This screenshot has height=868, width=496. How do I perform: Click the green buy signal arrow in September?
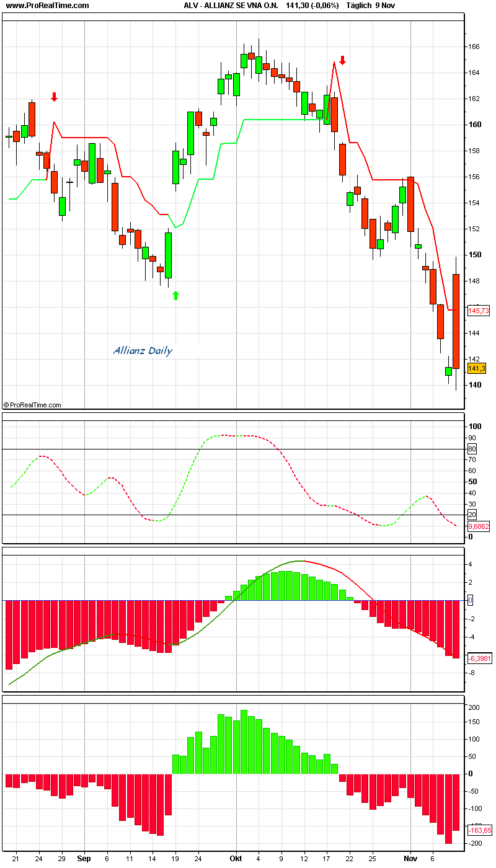pos(175,296)
